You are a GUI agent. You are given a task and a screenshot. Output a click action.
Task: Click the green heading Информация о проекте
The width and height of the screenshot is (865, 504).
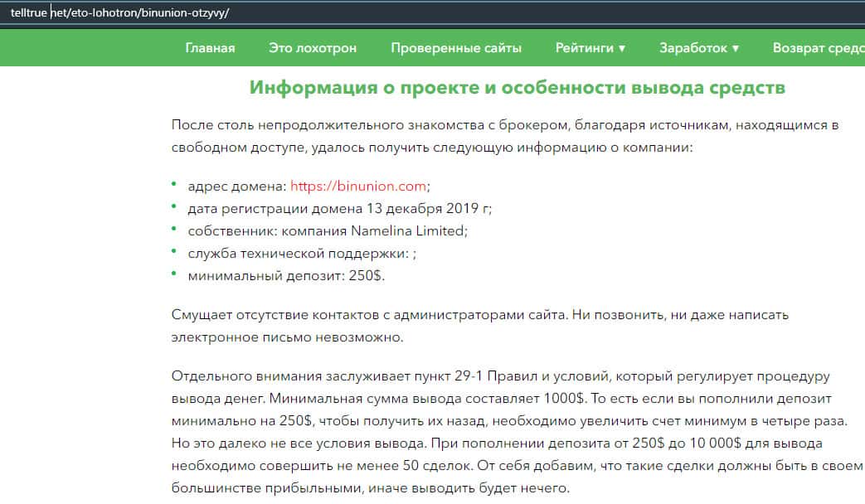click(x=518, y=88)
